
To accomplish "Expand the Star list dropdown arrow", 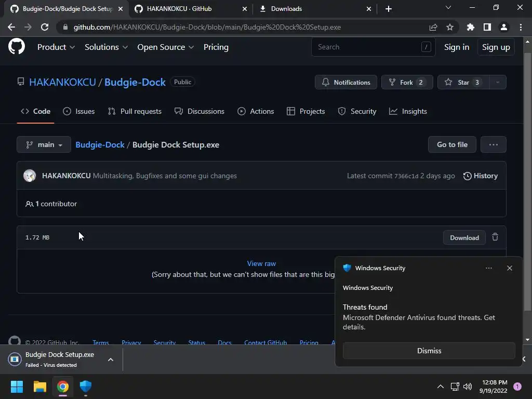I will coord(497,82).
